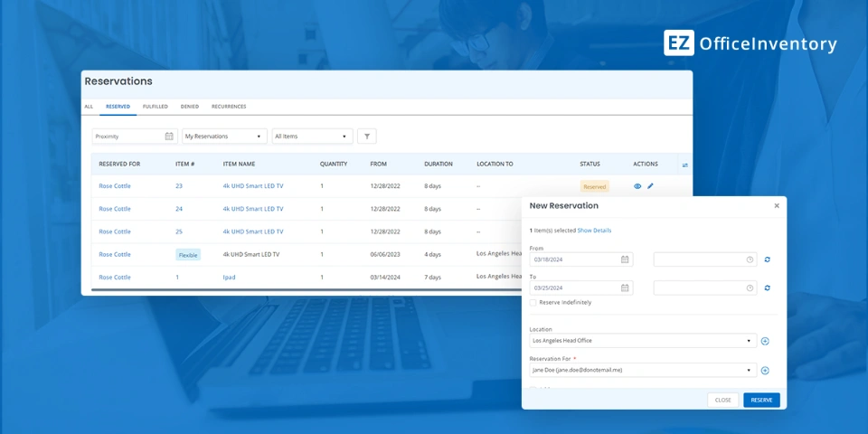This screenshot has height=434, width=868.
Task: Click the Show Details link
Action: 594,231
